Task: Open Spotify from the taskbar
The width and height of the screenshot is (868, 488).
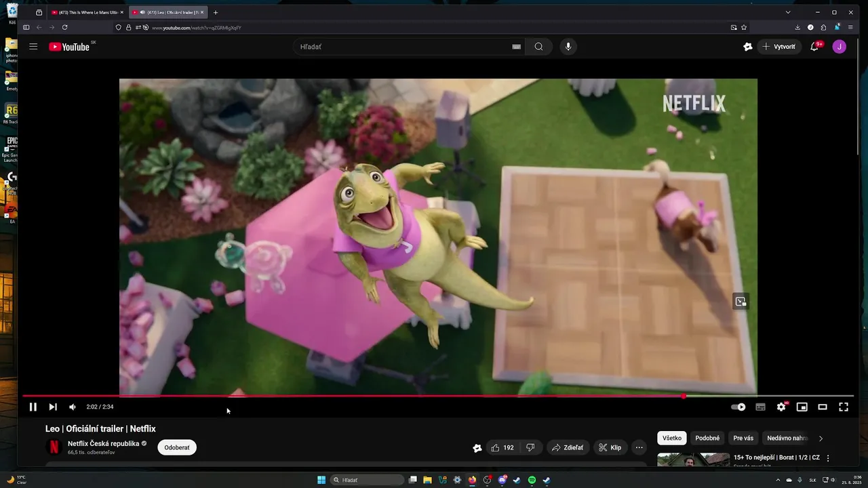Action: tap(532, 480)
